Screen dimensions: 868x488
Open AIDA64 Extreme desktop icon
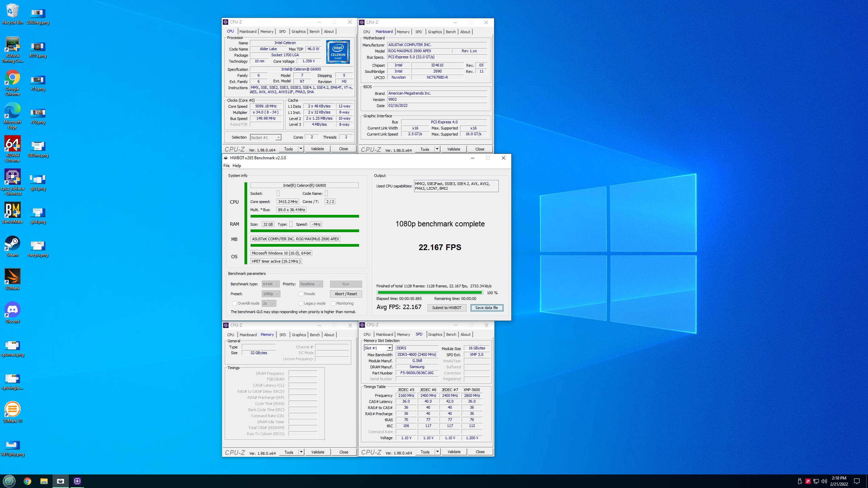[13, 149]
